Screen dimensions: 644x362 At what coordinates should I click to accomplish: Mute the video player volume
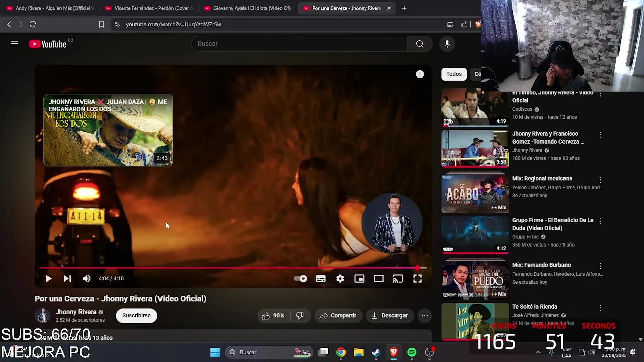tap(87, 278)
